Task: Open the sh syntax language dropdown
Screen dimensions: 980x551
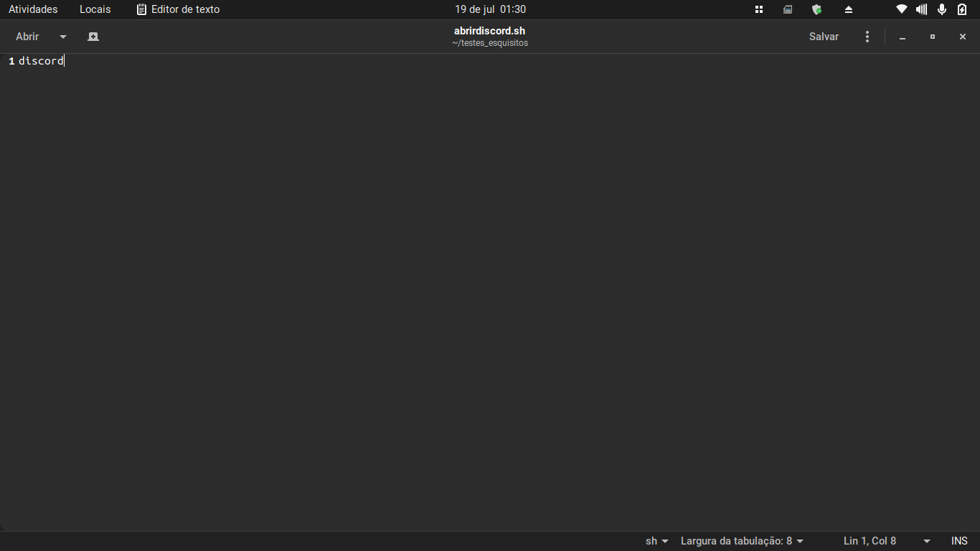Action: (x=657, y=541)
